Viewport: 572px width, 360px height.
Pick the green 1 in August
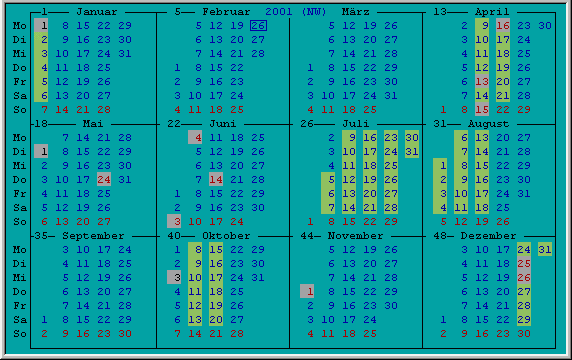pyautogui.click(x=440, y=166)
